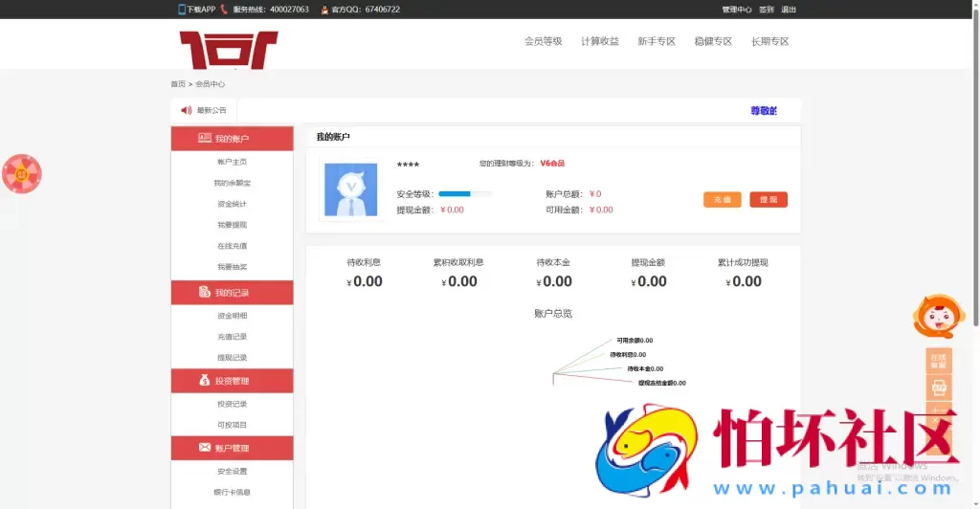Screen dimensions: 980x509
Task: Open 新手专区 in top navigation
Action: point(657,41)
